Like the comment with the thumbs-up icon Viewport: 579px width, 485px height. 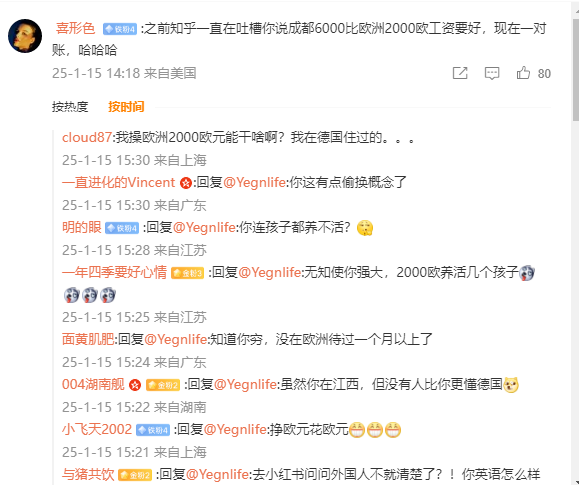(x=523, y=73)
